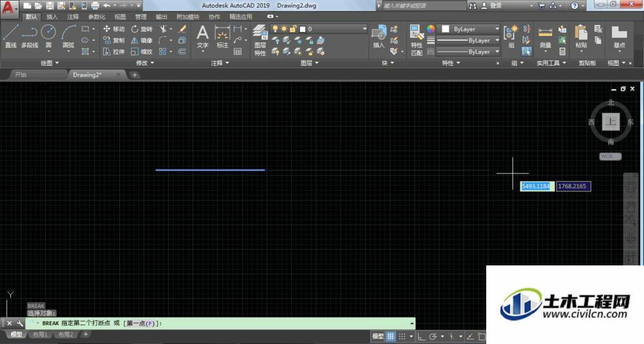Expand the 修改 (Modify) panel
This screenshot has height=344, width=644.
coord(144,63)
